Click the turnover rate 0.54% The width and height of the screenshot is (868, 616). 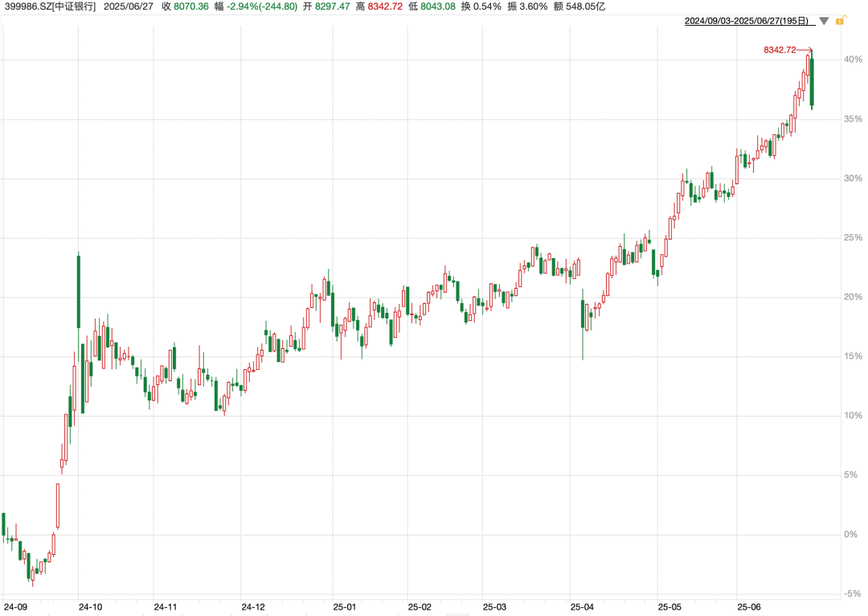(x=487, y=6)
